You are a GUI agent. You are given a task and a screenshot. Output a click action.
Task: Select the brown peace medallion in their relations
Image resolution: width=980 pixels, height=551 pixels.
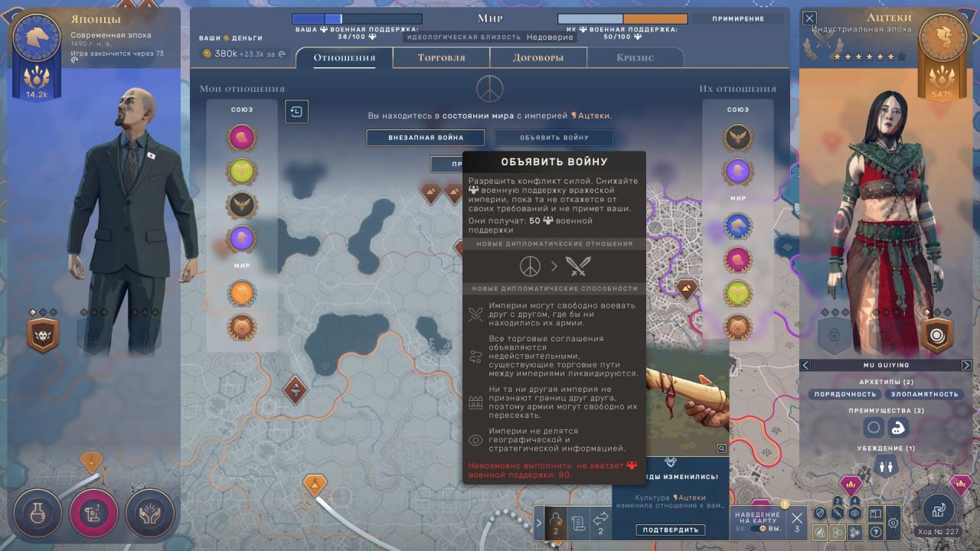[738, 327]
